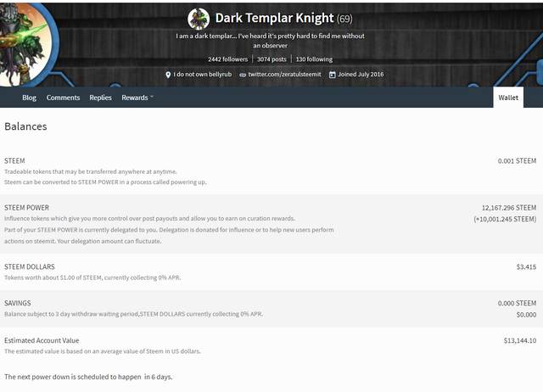
Task: Click the 12,167.296 STEEM power balance
Action: [x=509, y=208]
